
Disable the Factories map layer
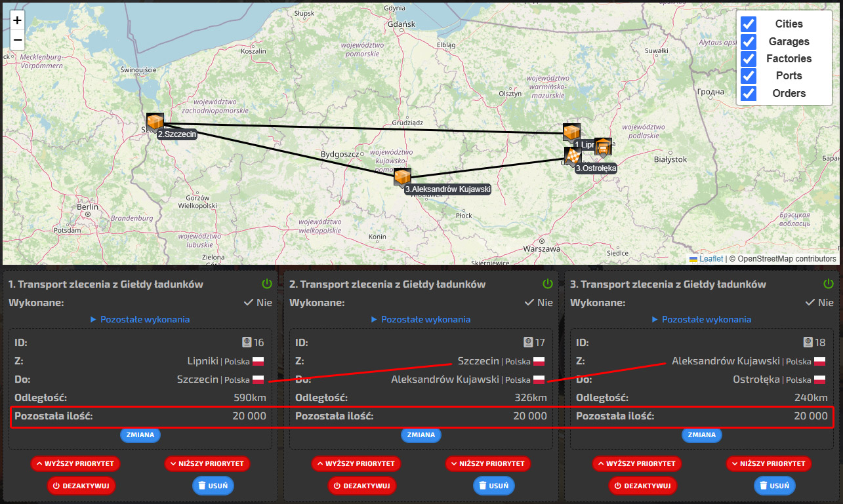749,58
